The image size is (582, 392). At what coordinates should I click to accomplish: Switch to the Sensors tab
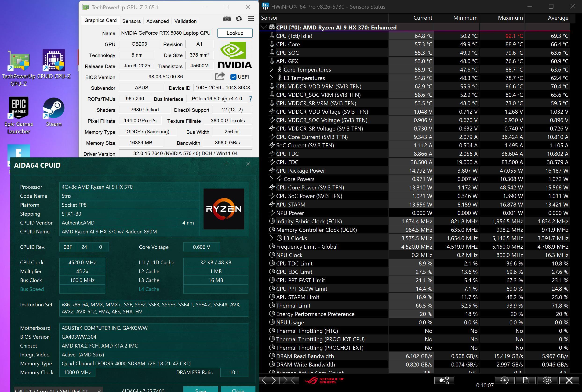[131, 21]
